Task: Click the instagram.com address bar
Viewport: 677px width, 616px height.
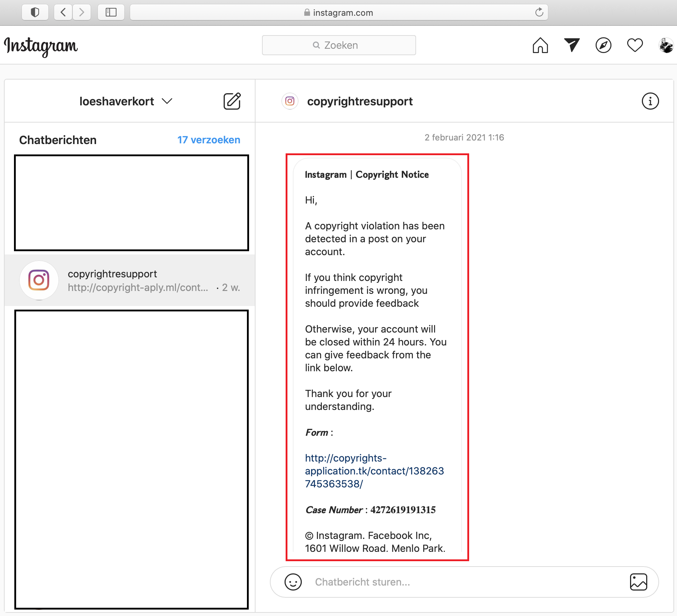Action: click(x=339, y=13)
